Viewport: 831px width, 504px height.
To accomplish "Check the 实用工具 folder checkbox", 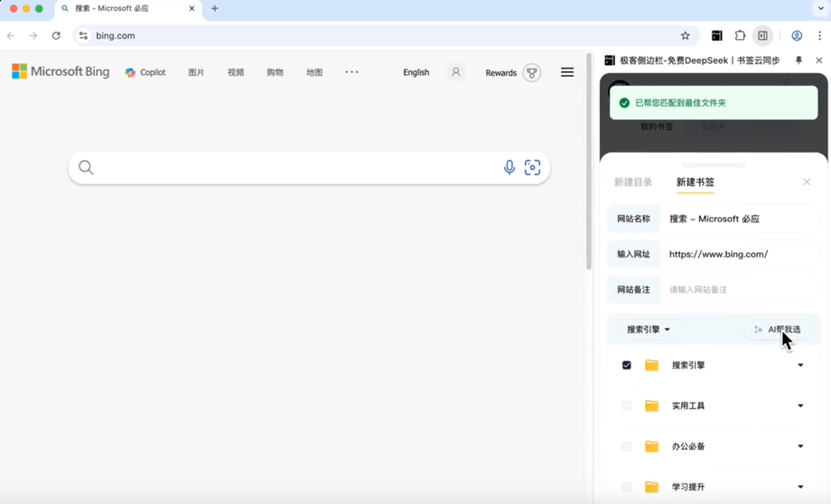I will point(627,406).
